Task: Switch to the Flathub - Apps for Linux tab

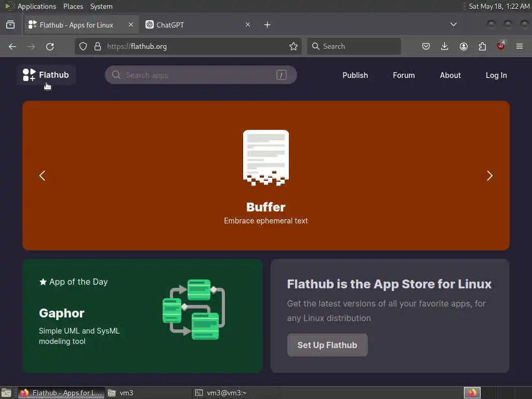Action: 82,25
